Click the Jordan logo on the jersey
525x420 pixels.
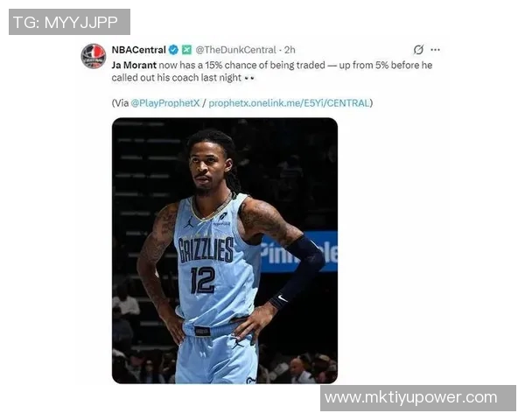pyautogui.click(x=188, y=222)
